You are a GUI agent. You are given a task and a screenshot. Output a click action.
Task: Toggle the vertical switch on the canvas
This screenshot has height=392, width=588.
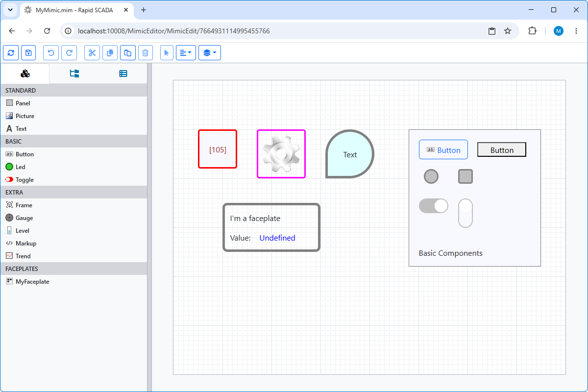pyautogui.click(x=465, y=213)
